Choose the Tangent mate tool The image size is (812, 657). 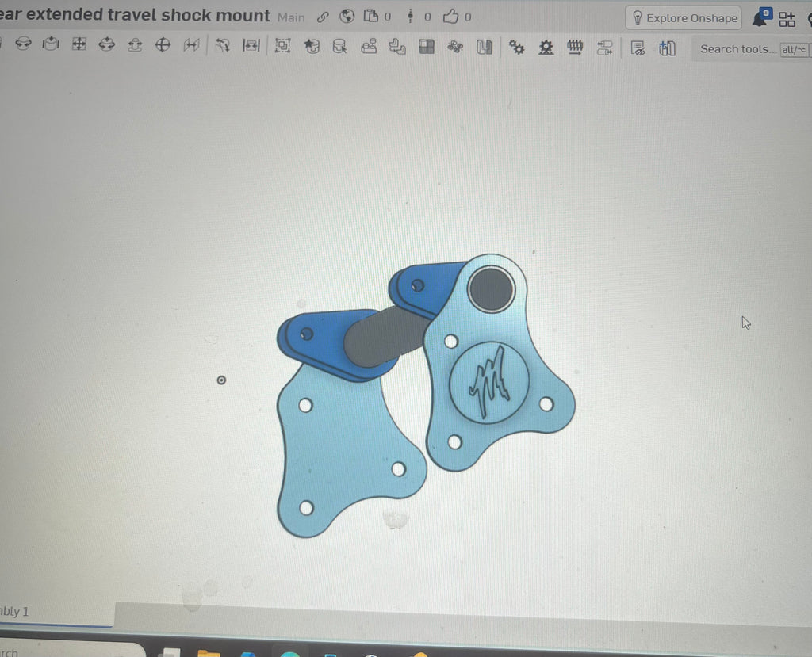223,46
